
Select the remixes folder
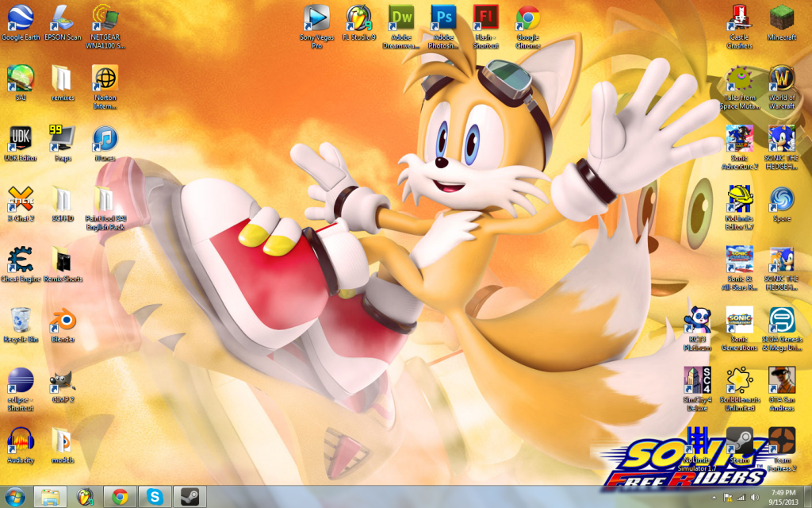[x=63, y=83]
